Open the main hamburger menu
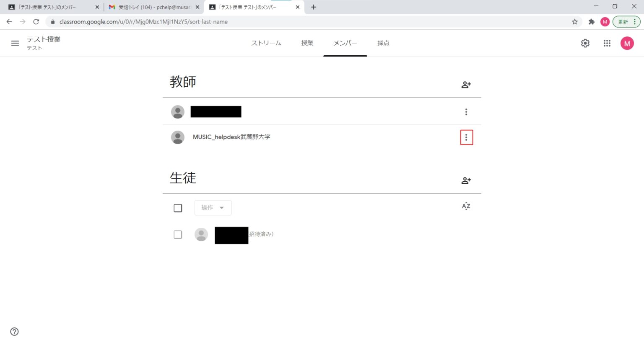Screen dimensions: 644x345 [15, 43]
